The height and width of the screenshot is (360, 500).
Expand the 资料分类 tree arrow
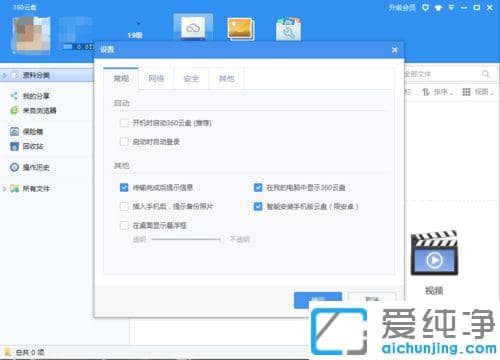4,76
